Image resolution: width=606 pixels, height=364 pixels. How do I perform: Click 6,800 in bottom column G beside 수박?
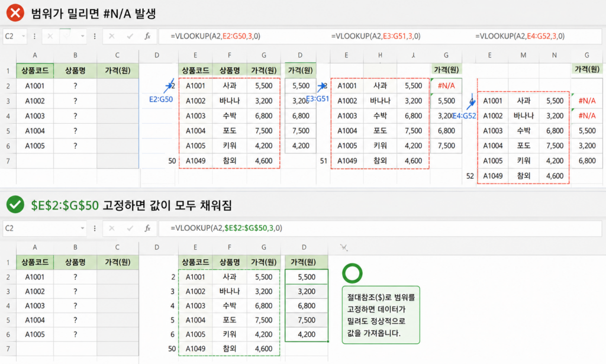pyautogui.click(x=263, y=305)
